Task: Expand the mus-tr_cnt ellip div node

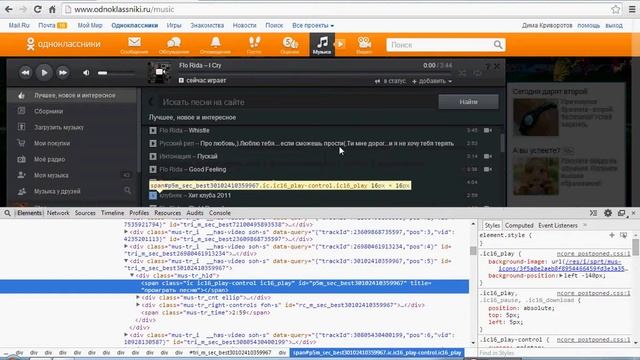Action: [138, 298]
